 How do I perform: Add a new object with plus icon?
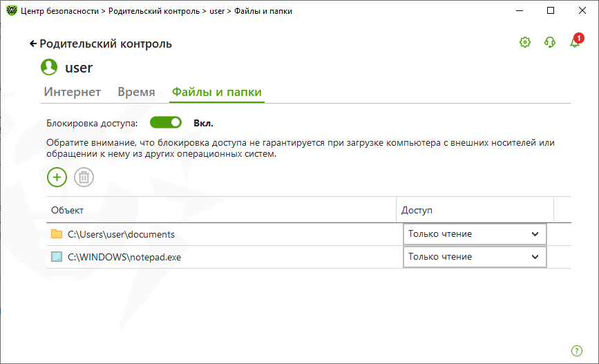point(57,178)
